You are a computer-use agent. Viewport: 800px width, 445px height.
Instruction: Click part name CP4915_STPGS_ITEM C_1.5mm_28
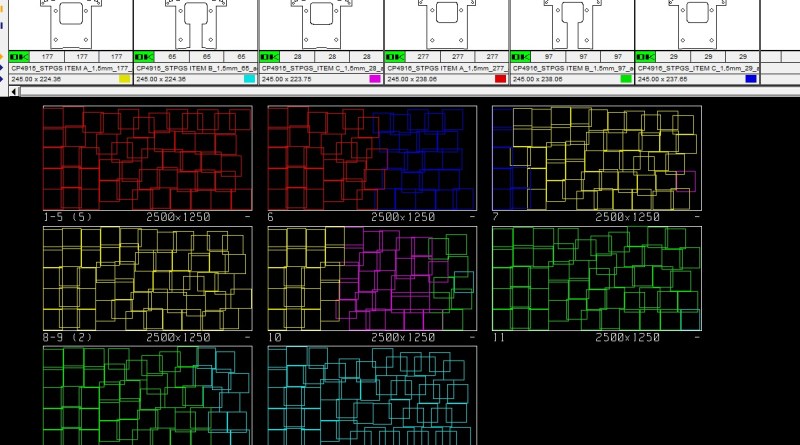321,68
